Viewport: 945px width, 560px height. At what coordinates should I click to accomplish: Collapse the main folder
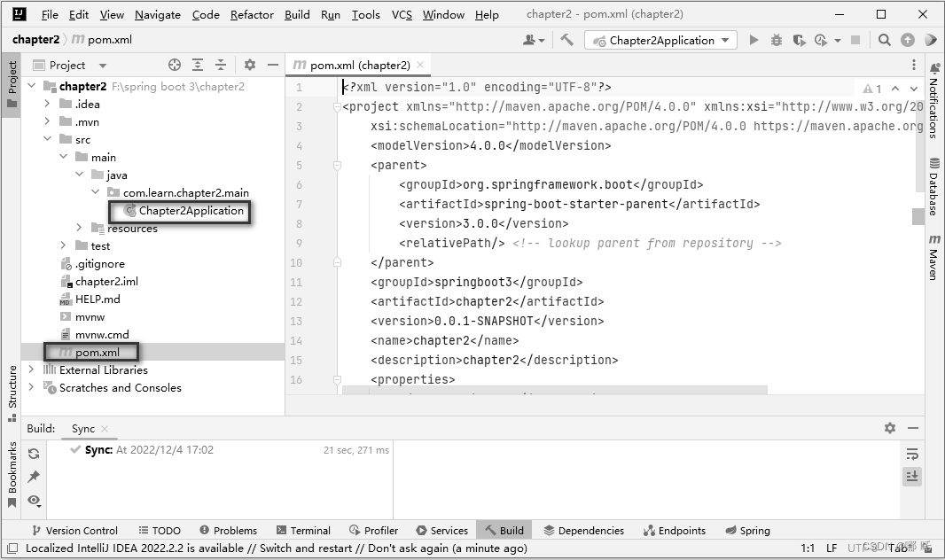pyautogui.click(x=63, y=157)
